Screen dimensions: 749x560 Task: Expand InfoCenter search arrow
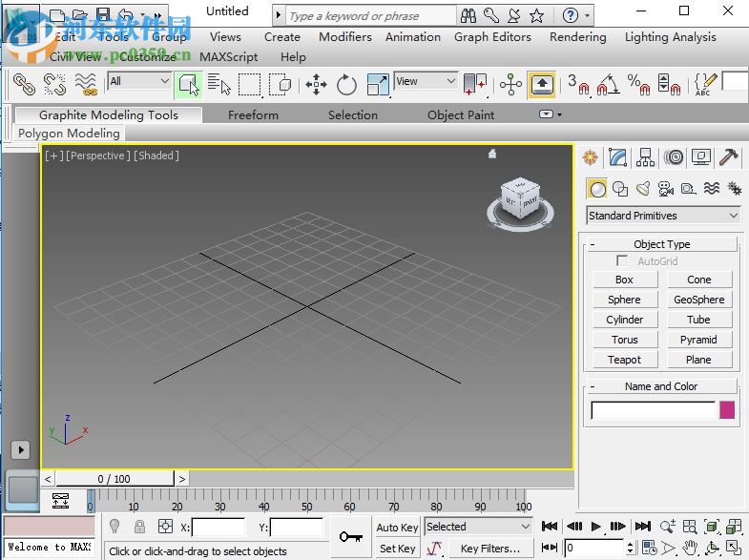[x=279, y=16]
